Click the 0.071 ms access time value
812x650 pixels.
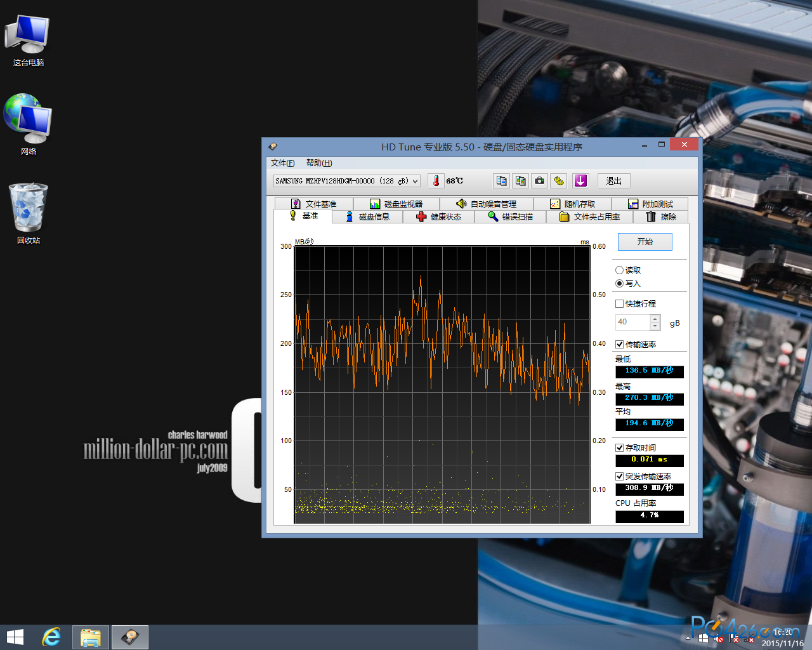[x=650, y=460]
